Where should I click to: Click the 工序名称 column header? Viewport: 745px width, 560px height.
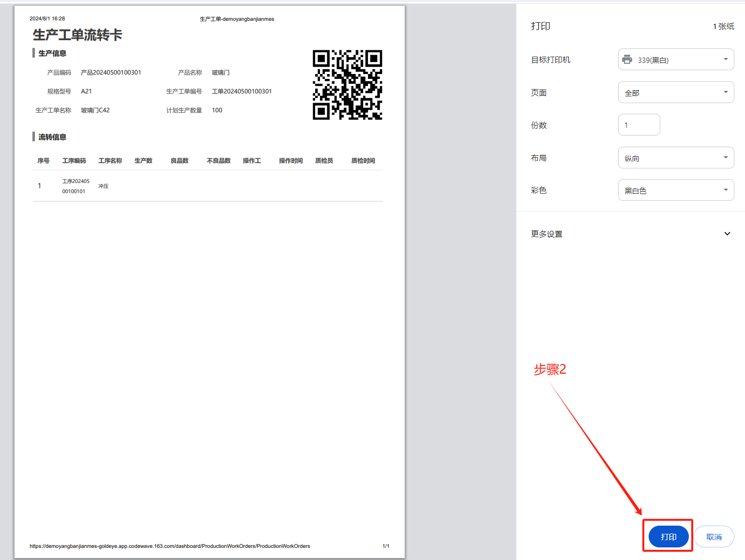tap(110, 161)
